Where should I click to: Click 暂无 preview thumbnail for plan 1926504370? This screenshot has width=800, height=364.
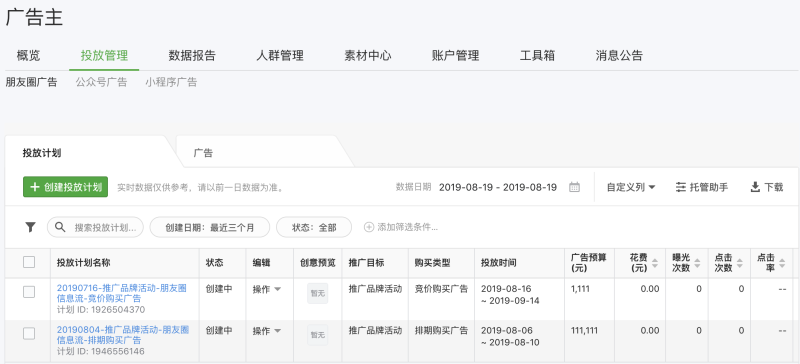tap(317, 293)
